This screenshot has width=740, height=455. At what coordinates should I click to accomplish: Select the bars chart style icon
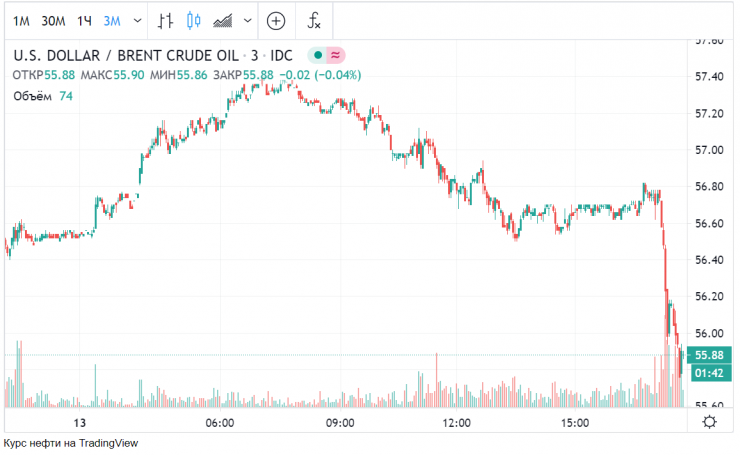[x=168, y=20]
